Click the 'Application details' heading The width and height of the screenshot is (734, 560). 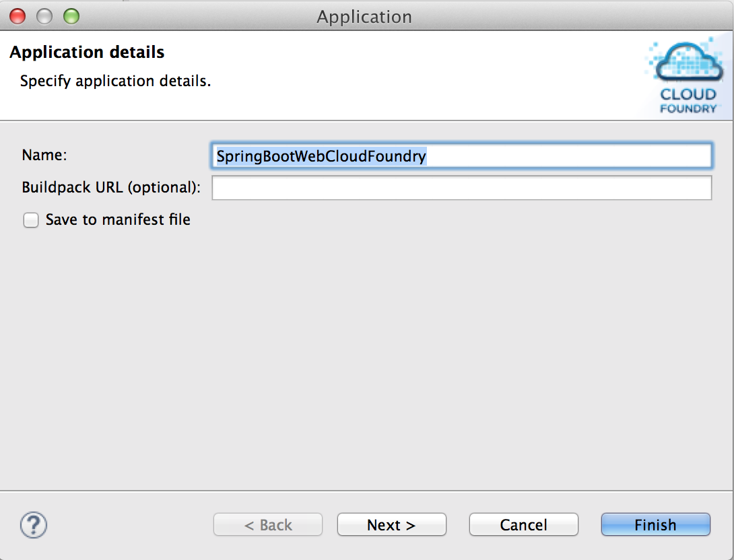87,53
